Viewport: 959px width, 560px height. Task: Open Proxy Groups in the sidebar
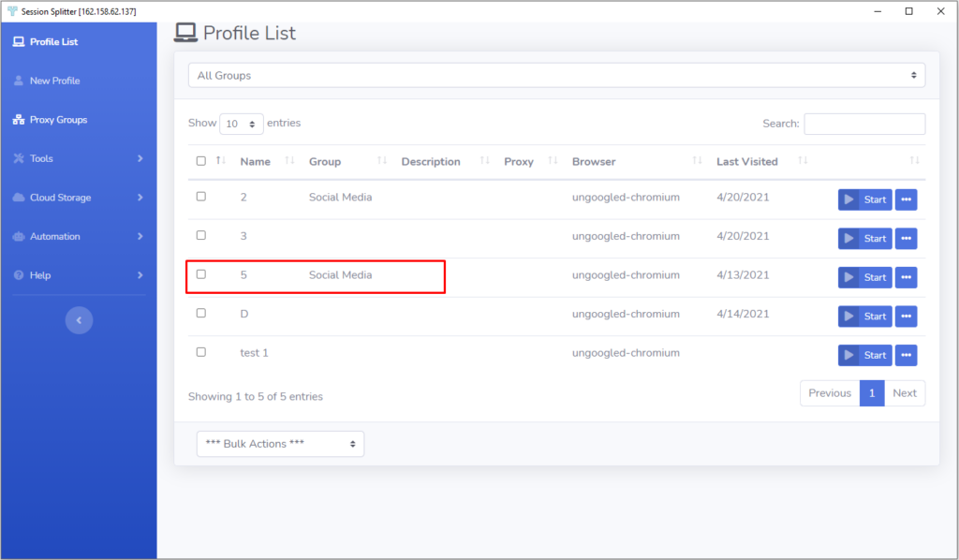click(x=58, y=120)
